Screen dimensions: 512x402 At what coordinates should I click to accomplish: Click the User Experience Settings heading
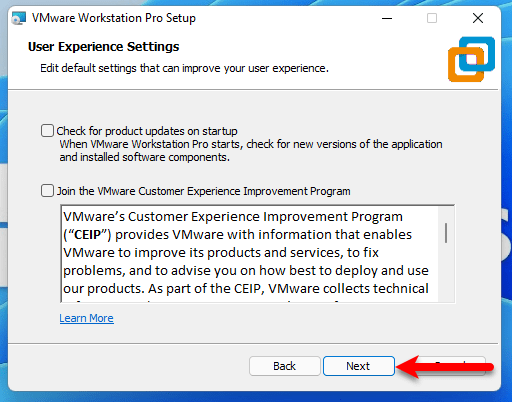pyautogui.click(x=104, y=47)
